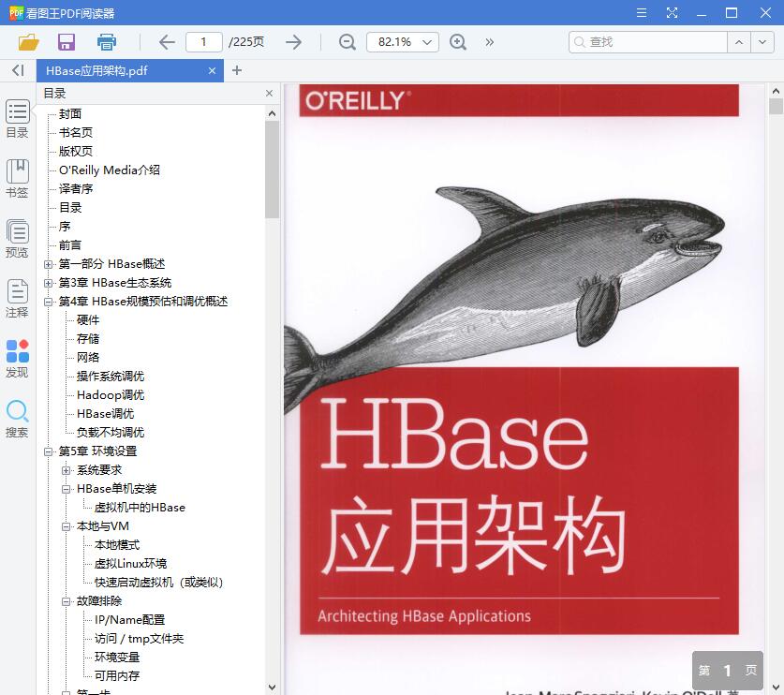
Task: Go to 存储 section
Action: coord(88,339)
